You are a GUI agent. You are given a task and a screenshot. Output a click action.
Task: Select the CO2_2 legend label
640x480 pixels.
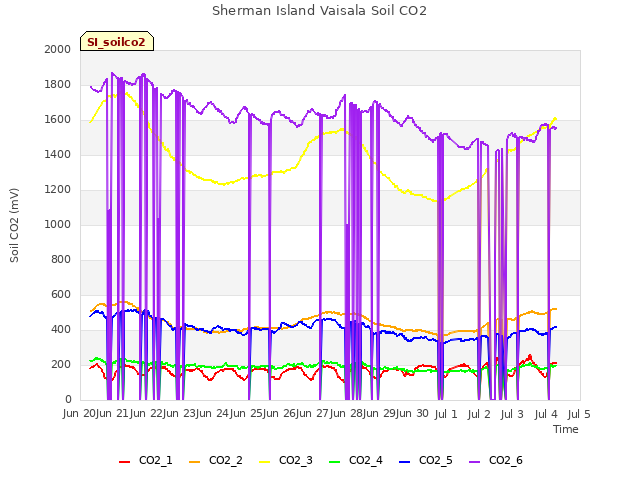(x=226, y=461)
